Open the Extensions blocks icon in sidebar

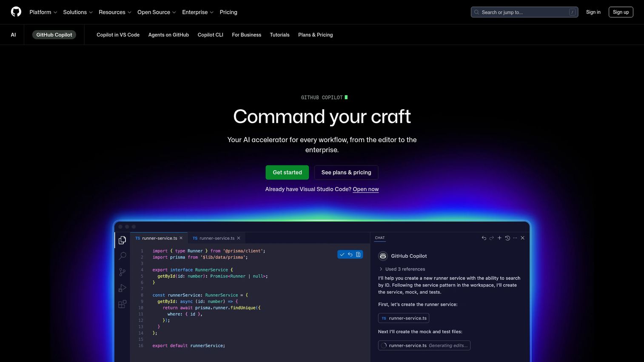[122, 304]
